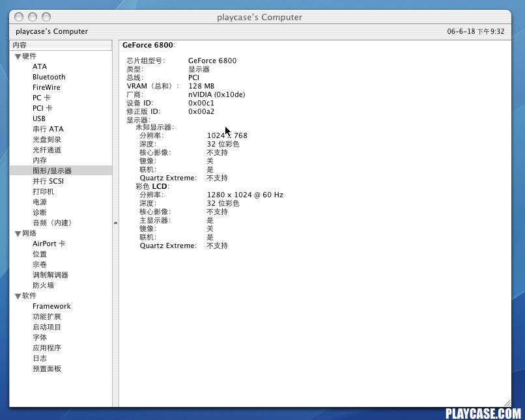Click the 0x00a2 revision ID value
The height and width of the screenshot is (420, 525).
201,111
